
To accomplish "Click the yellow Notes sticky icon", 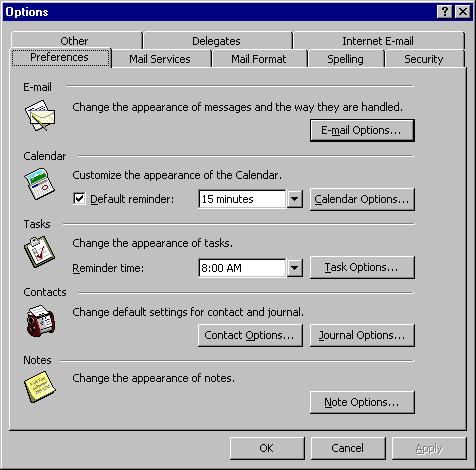I will click(40, 387).
